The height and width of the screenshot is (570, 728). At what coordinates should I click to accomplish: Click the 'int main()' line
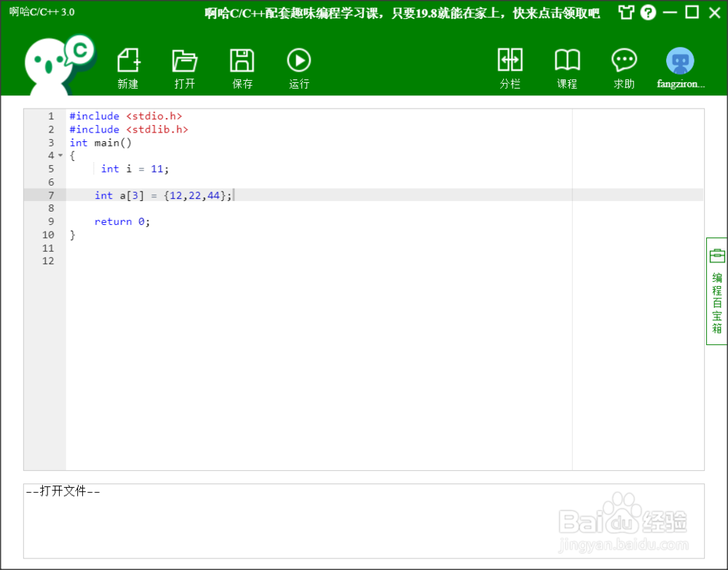coord(100,143)
